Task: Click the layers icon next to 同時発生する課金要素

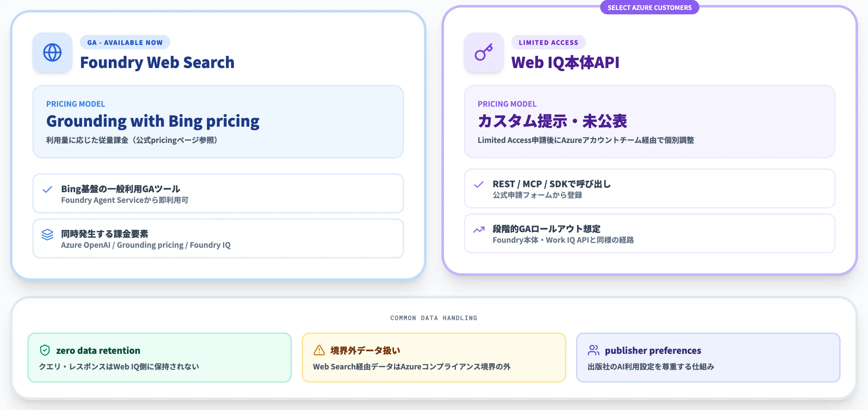Action: 47,234
